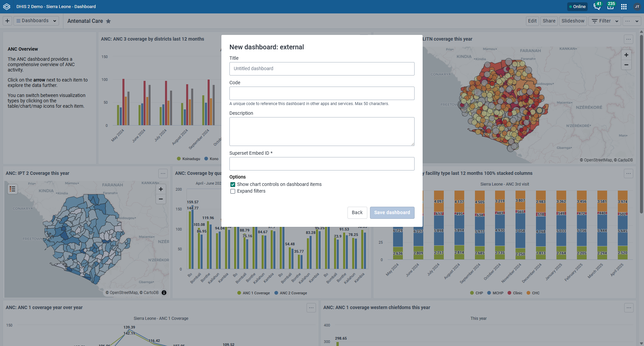The width and height of the screenshot is (644, 346).
Task: Toggle ANC 2 Coverage legend series
Action: [291, 293]
